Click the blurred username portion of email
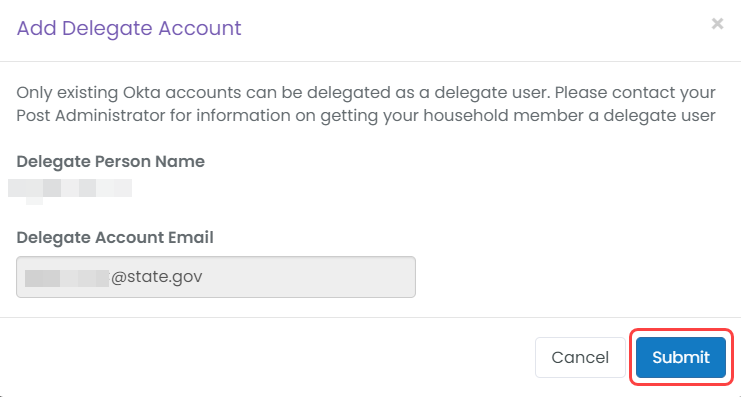Image resolution: width=741 pixels, height=397 pixels. coord(67,278)
